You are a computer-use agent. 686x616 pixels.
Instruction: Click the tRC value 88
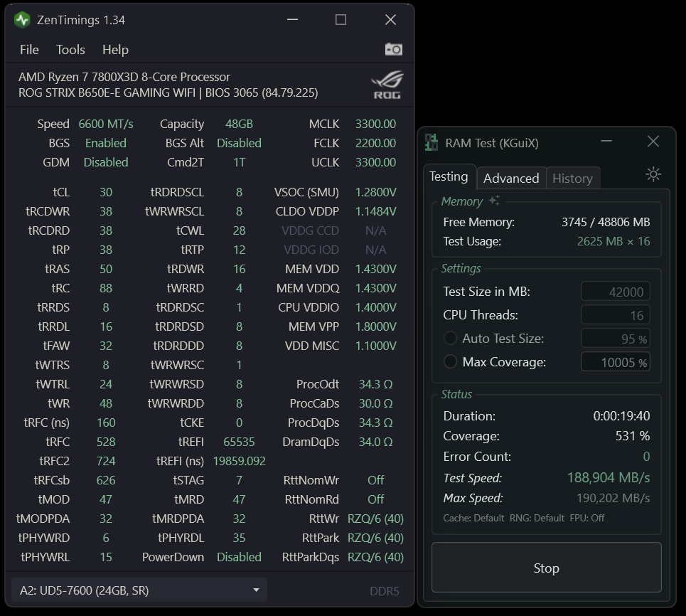[106, 288]
